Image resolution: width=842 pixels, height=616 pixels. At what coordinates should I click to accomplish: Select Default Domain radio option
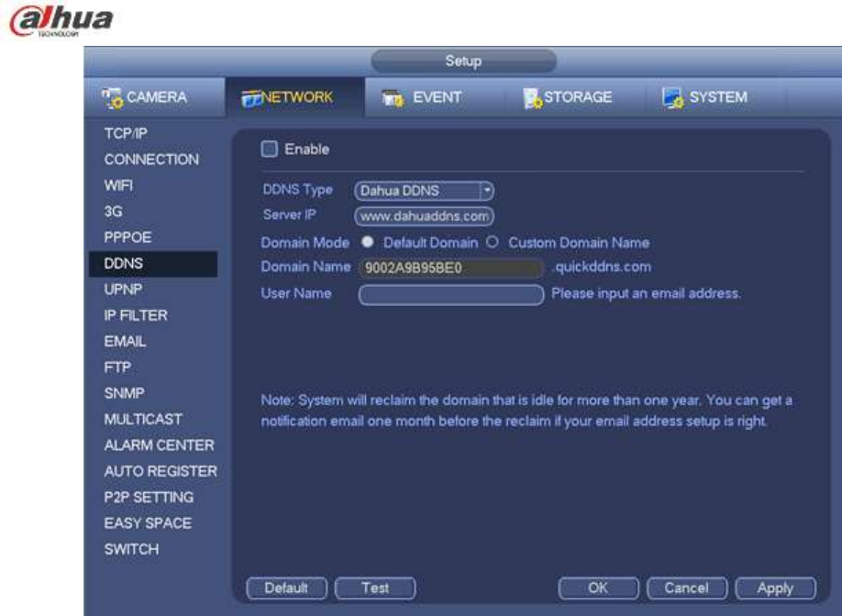(x=367, y=242)
